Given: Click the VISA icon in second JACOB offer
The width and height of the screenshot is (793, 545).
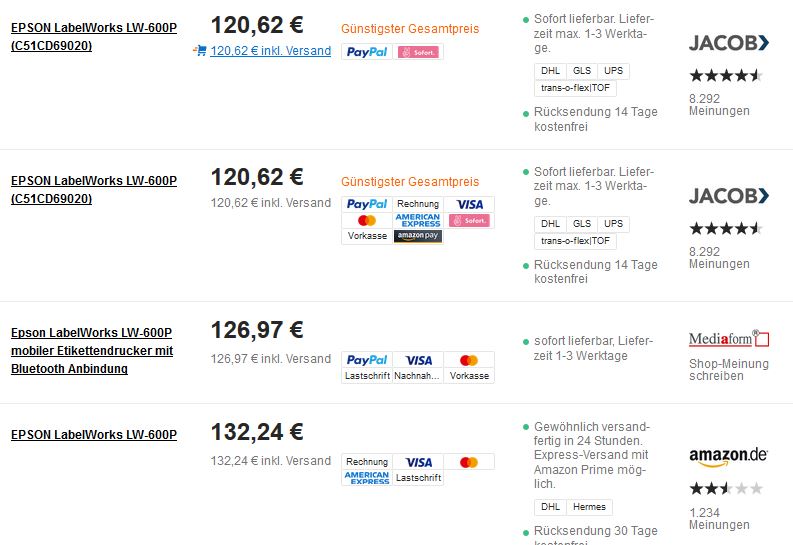Looking at the screenshot, I should click(469, 204).
